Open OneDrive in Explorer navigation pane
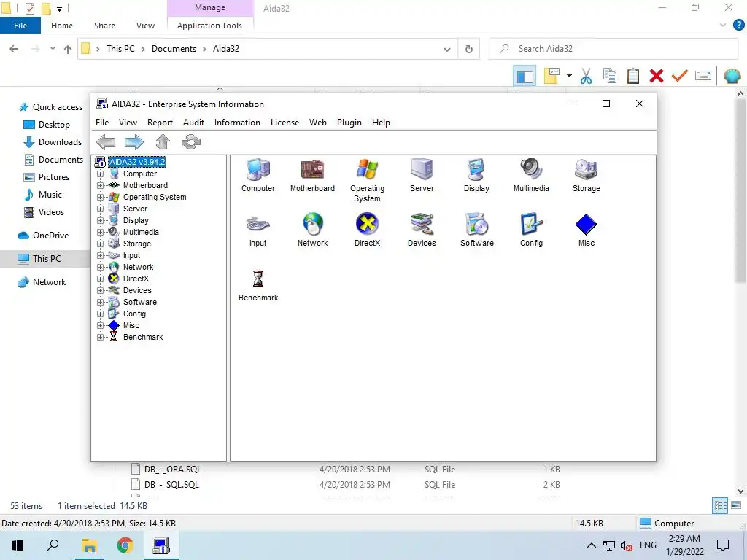Viewport: 747px width, 560px height. (x=50, y=236)
